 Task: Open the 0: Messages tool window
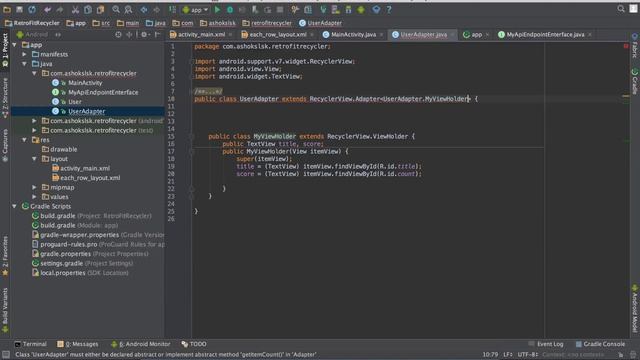[x=78, y=344]
